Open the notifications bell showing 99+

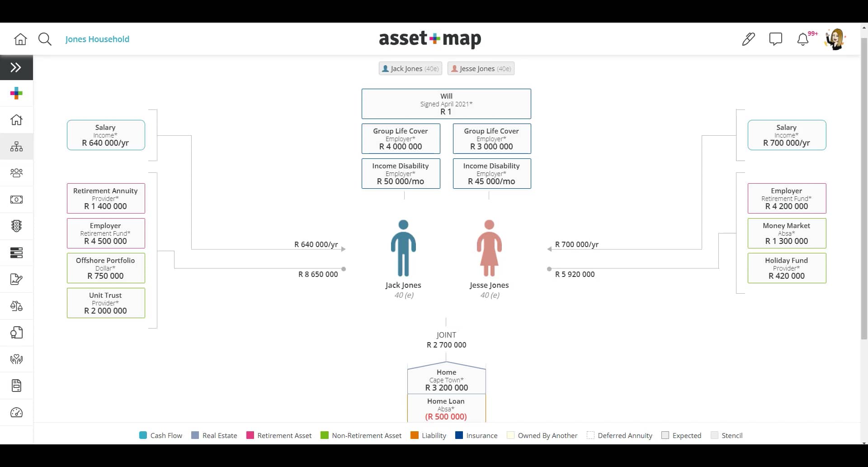(x=803, y=39)
